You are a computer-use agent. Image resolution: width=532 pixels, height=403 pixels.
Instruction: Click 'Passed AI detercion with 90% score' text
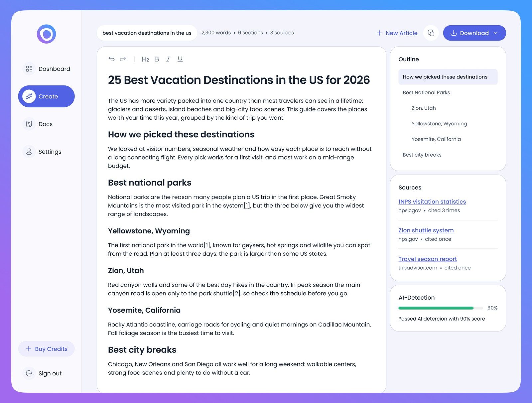(x=442, y=319)
